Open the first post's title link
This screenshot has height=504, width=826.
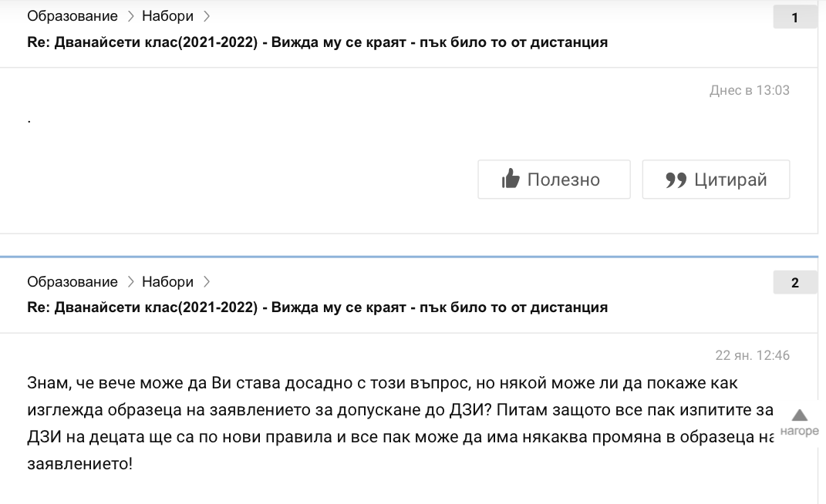click(x=317, y=42)
